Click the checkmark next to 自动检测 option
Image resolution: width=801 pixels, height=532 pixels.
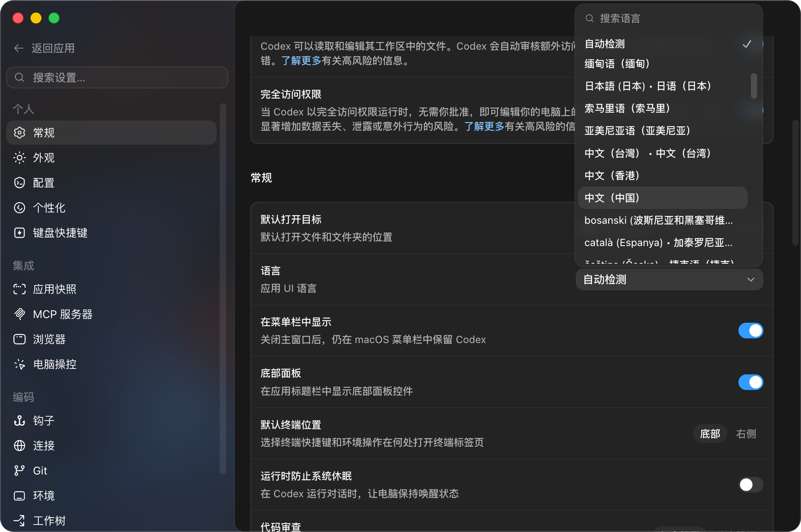747,44
